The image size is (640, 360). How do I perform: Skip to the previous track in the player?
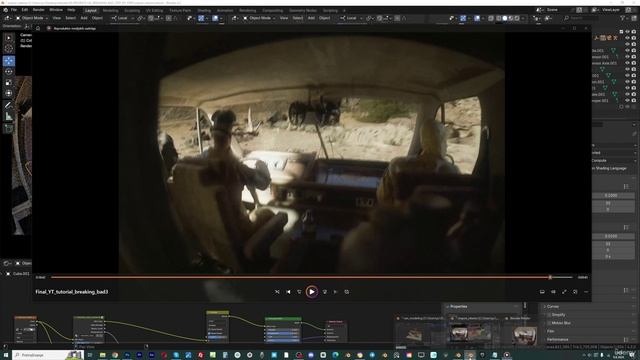tap(289, 292)
